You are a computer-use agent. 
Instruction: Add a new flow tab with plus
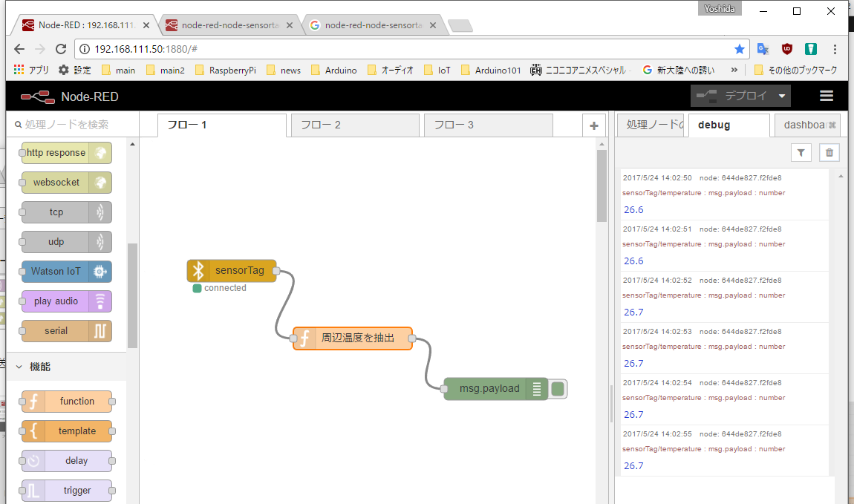pyautogui.click(x=593, y=125)
